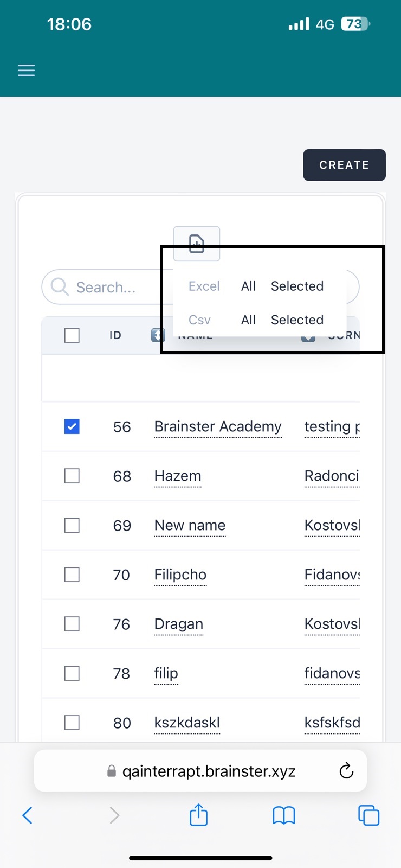The image size is (401, 868).
Task: Open Safari bookmarks book icon
Action: tap(283, 815)
